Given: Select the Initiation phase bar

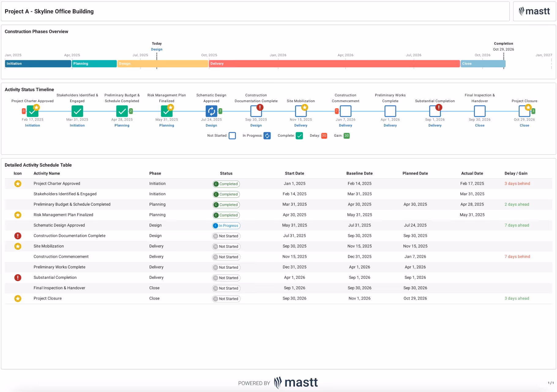Looking at the screenshot, I should [38, 64].
